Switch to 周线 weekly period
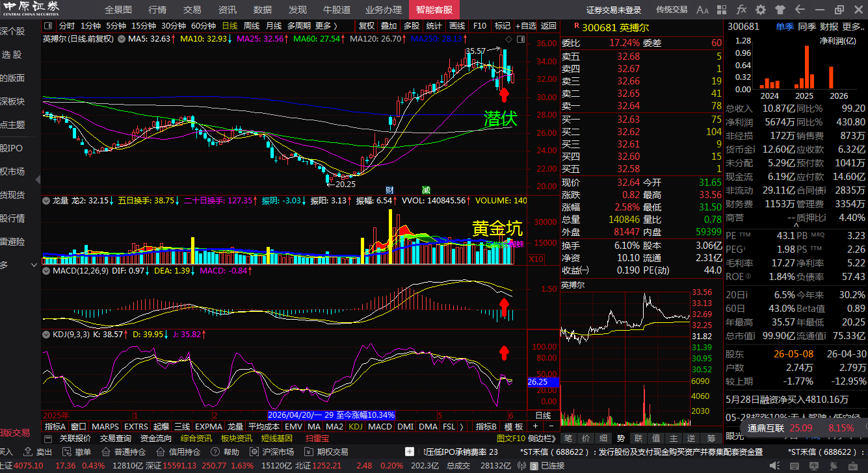The width and height of the screenshot is (868, 473). click(x=252, y=26)
